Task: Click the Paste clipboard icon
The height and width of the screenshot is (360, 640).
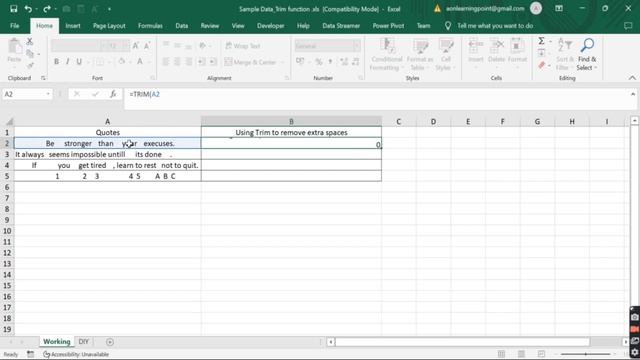Action: click(x=15, y=46)
